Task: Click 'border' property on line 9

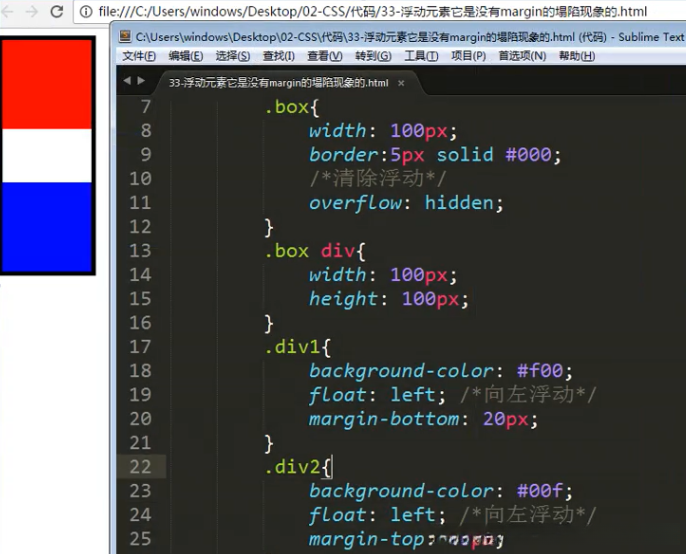Action: [x=343, y=154]
